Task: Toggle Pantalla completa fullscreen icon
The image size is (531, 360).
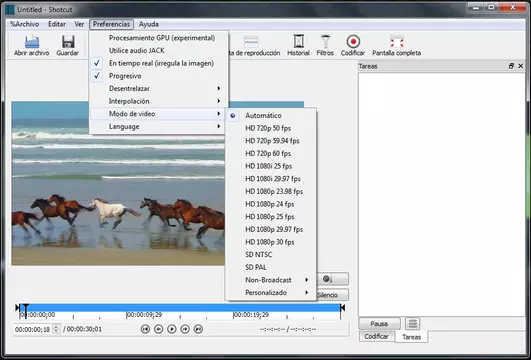Action: 397,42
